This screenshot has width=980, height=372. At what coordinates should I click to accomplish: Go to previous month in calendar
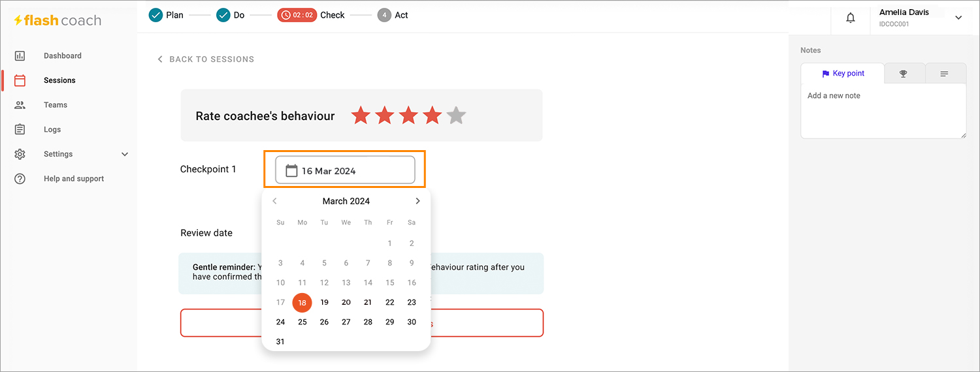pos(274,201)
